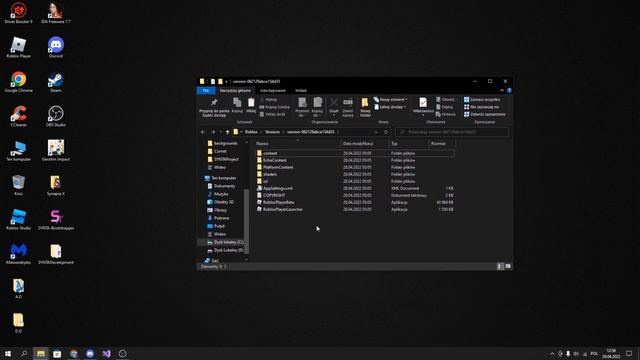Collapse the ribbon with the chevron
Image resolution: width=640 pixels, height=360 pixels.
click(x=502, y=91)
